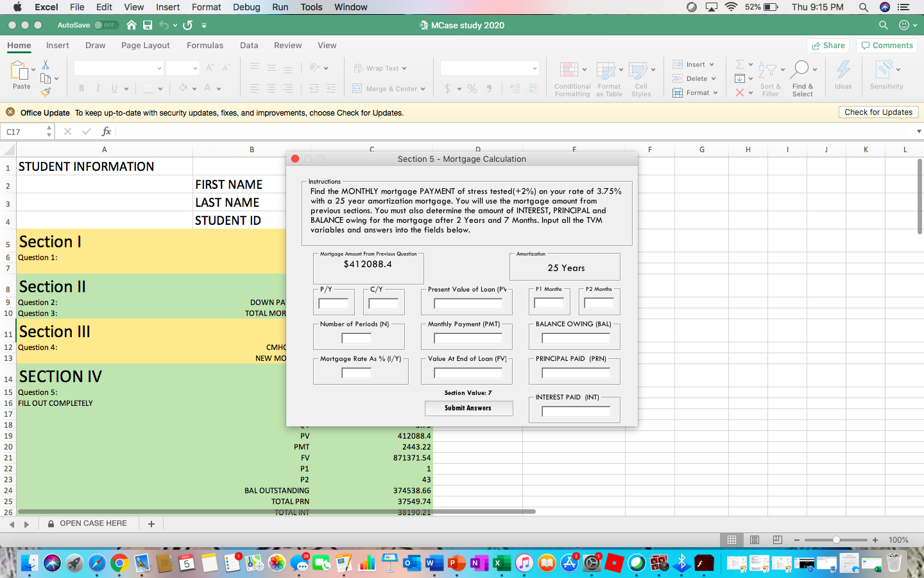Click the red Clear X icon
The image size is (924, 578).
coord(740,92)
